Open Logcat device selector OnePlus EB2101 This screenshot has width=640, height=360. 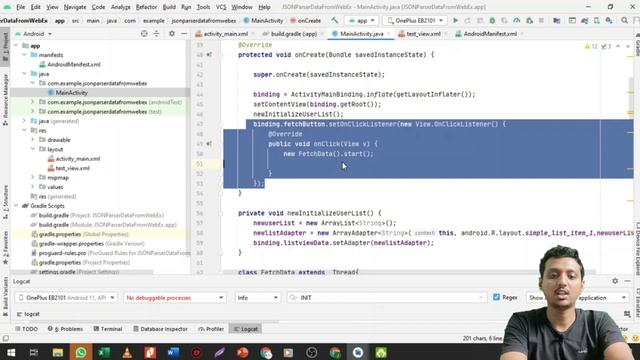[67, 298]
